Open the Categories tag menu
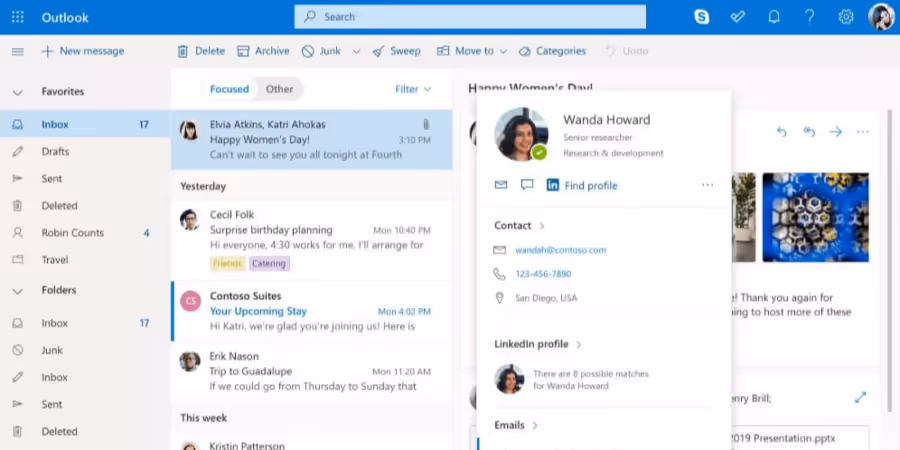 pos(552,51)
